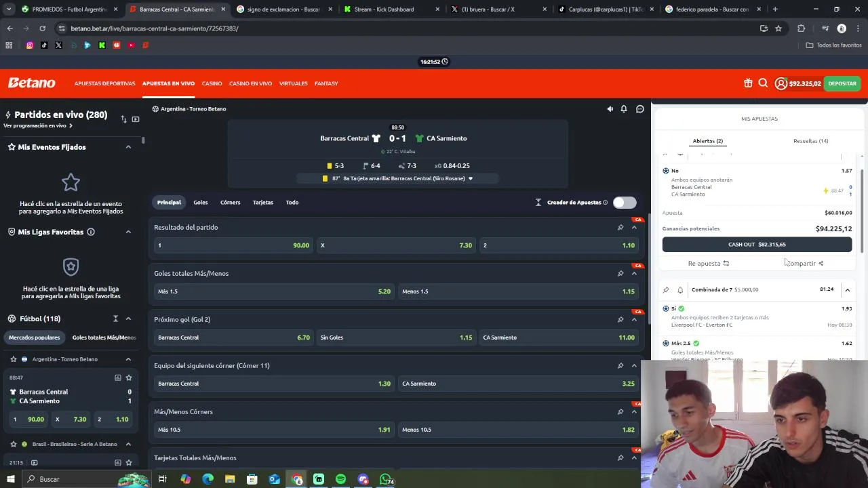Click the green Depositar button
The height and width of the screenshot is (488, 868).
[842, 83]
